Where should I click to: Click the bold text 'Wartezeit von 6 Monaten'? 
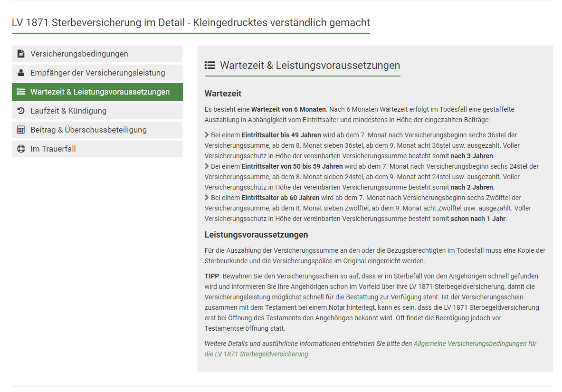pos(288,109)
